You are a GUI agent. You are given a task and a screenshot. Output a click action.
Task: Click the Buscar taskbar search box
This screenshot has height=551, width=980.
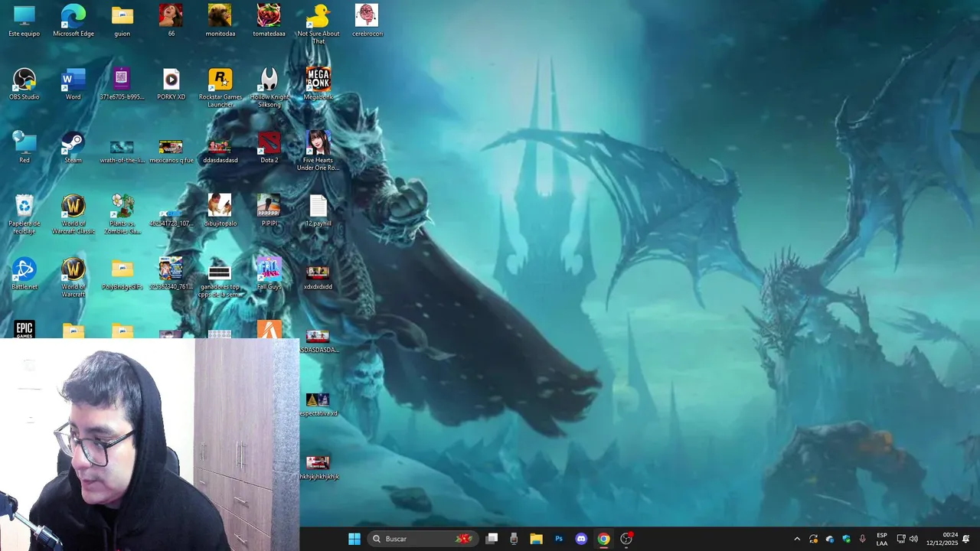coord(423,539)
